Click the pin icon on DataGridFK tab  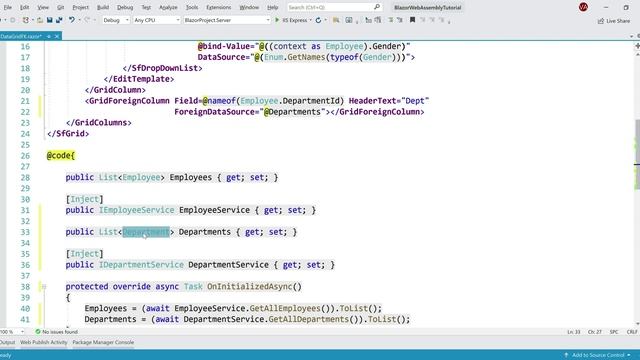coord(49,36)
